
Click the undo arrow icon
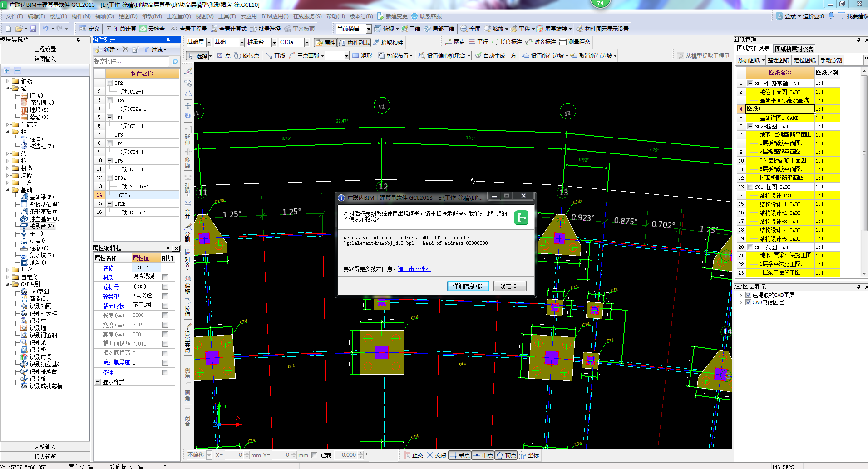click(x=45, y=29)
